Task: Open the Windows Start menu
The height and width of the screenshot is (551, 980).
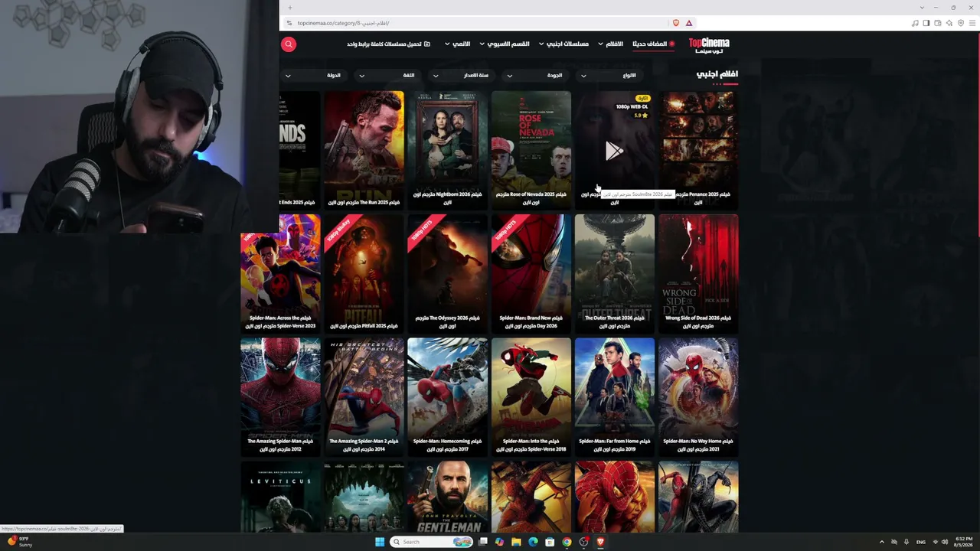Action: [380, 542]
